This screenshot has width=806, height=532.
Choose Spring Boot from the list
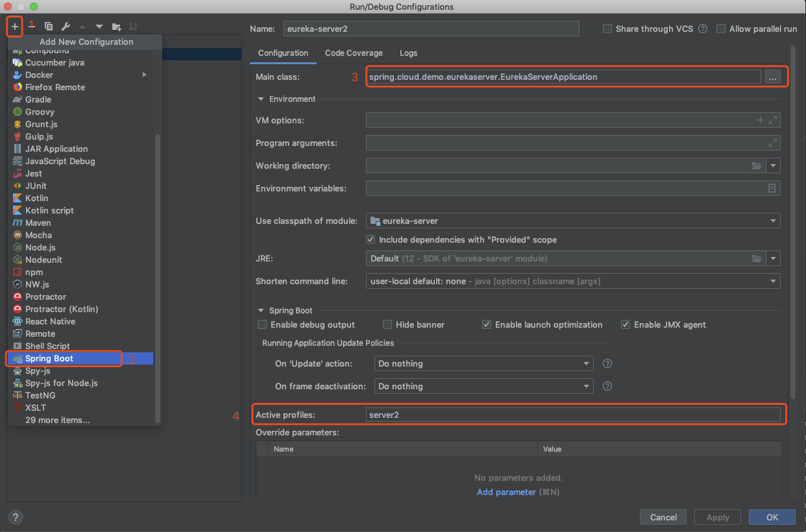tap(80, 359)
